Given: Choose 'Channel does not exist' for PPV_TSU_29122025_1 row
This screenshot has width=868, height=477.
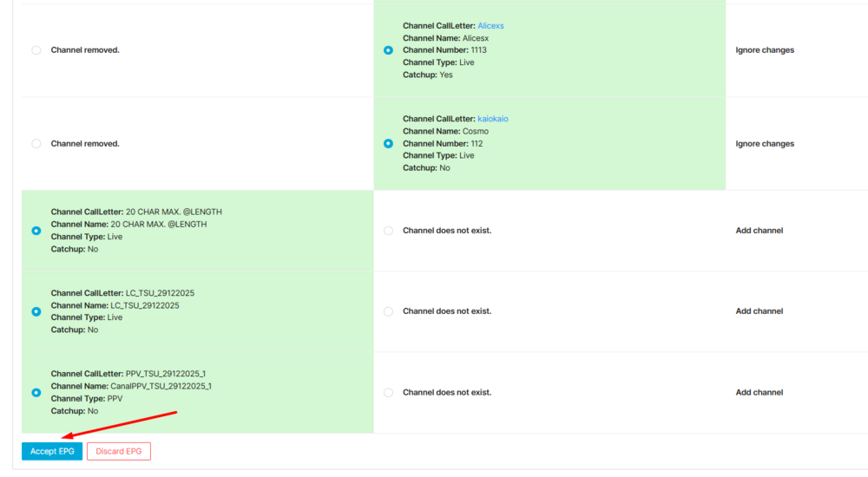Looking at the screenshot, I should point(388,393).
